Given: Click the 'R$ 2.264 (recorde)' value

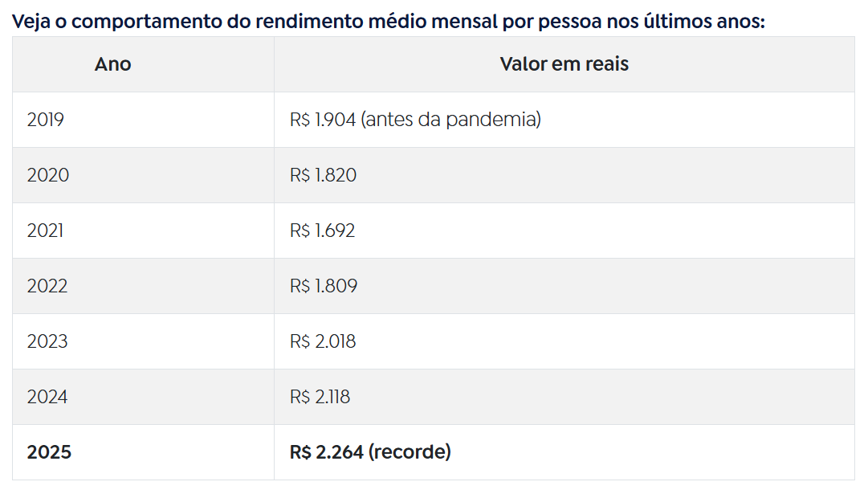Looking at the screenshot, I should tap(370, 452).
